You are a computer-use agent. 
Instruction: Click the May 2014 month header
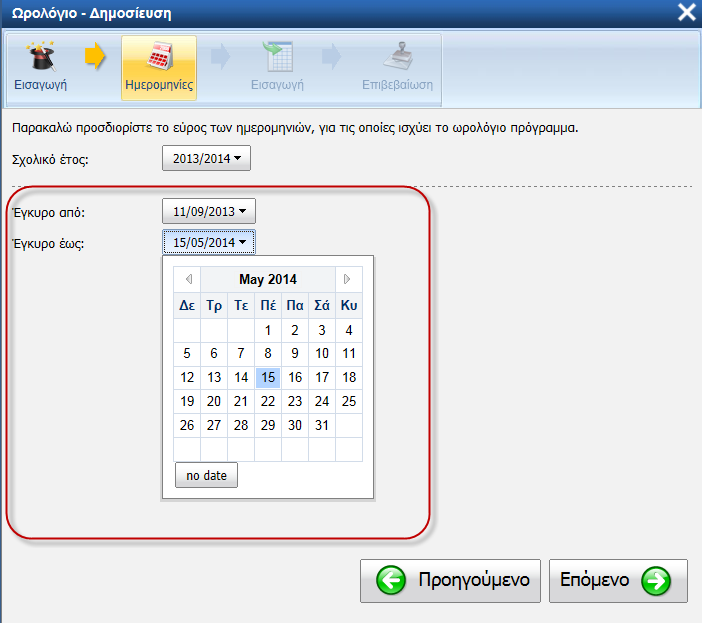[267, 279]
